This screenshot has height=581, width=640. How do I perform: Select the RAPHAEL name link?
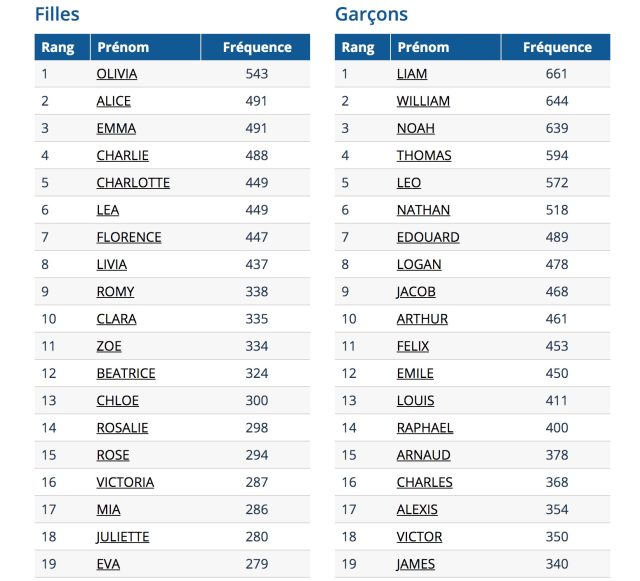pyautogui.click(x=425, y=428)
